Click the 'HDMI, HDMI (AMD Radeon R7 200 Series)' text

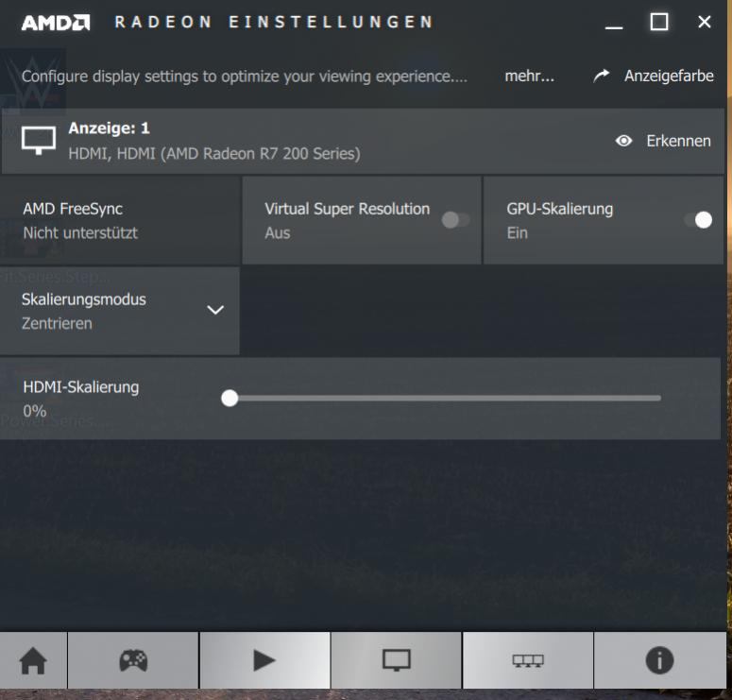click(x=214, y=154)
